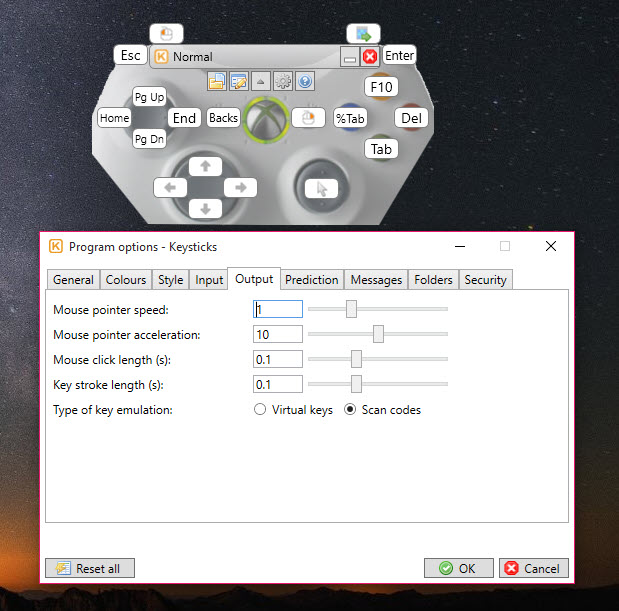Click the key stroke length slider
Viewport: 619px width, 611px height.
coord(378,384)
